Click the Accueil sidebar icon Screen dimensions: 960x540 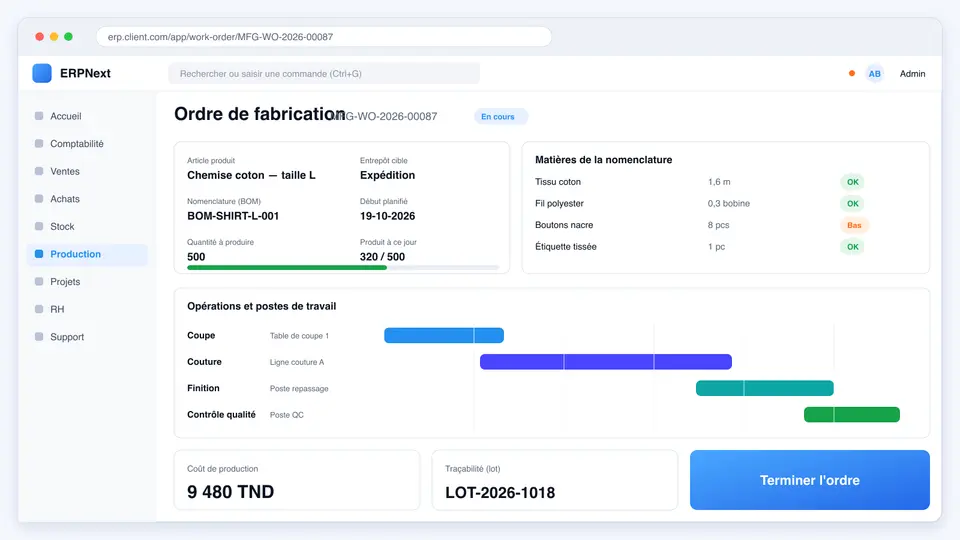(39, 116)
